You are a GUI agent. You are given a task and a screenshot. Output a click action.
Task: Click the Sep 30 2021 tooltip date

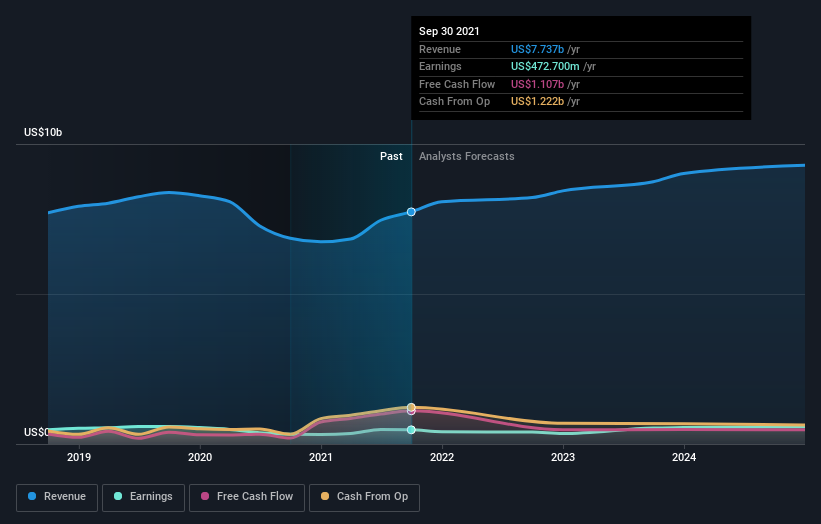(x=449, y=31)
